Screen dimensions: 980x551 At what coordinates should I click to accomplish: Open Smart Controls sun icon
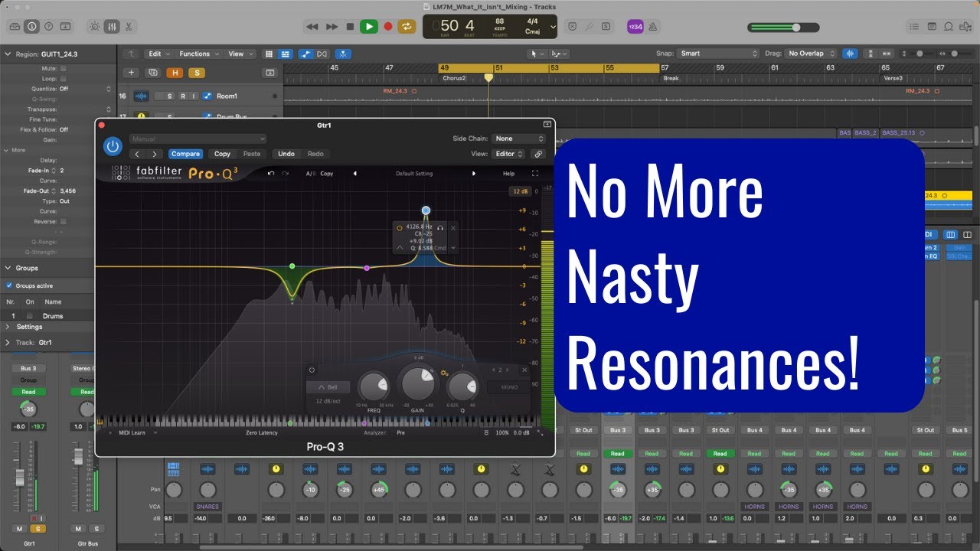[95, 26]
